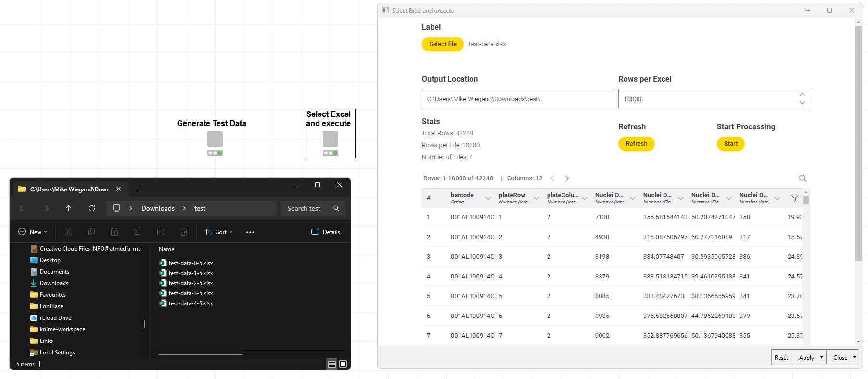Viewport: 868px width, 379px height.
Task: Open the Explorer See more options icon
Action: pos(250,232)
